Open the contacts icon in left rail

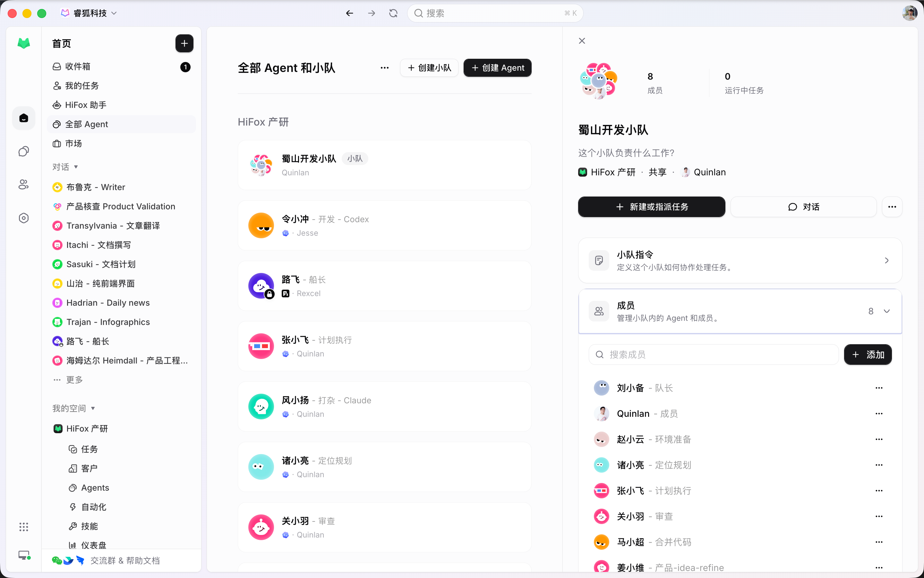24,185
